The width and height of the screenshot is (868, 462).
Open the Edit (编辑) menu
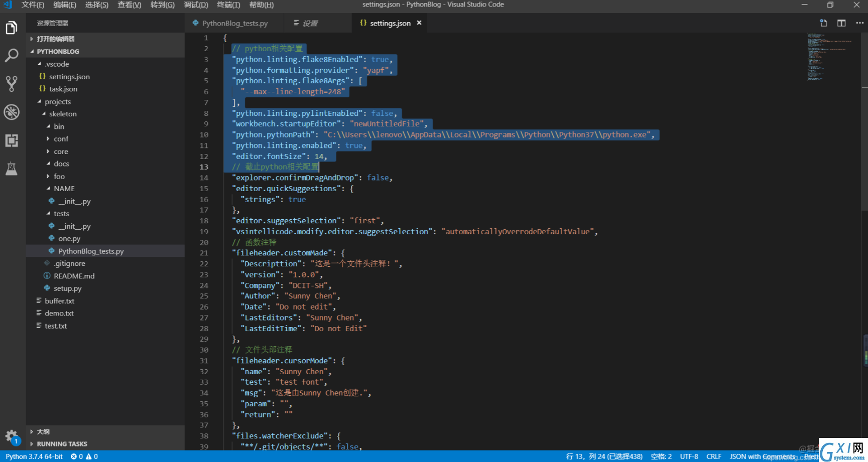coord(65,5)
